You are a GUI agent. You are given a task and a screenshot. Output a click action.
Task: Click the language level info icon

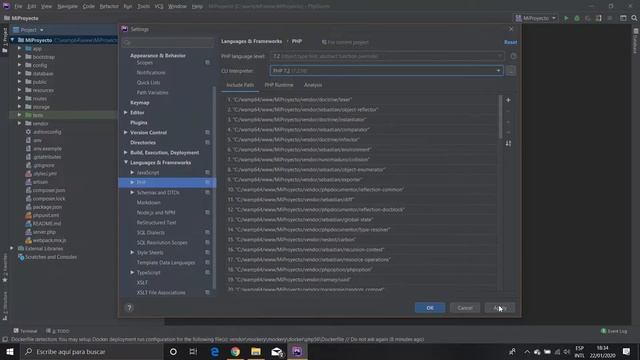click(x=513, y=56)
